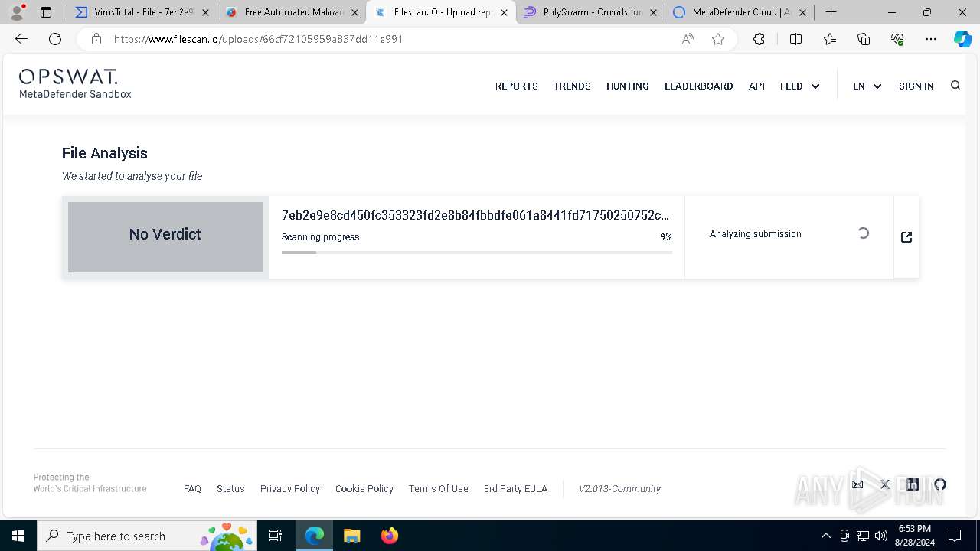Launch Firefox from taskbar

pyautogui.click(x=389, y=536)
